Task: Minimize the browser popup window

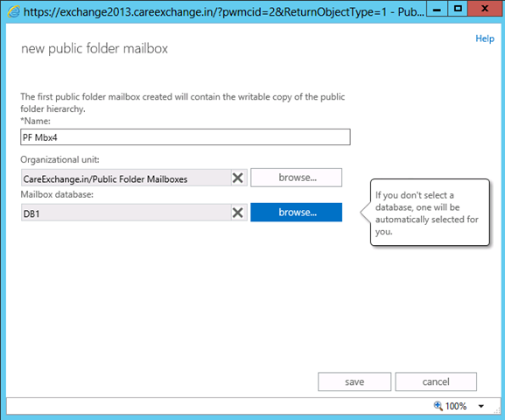Action: (x=437, y=9)
